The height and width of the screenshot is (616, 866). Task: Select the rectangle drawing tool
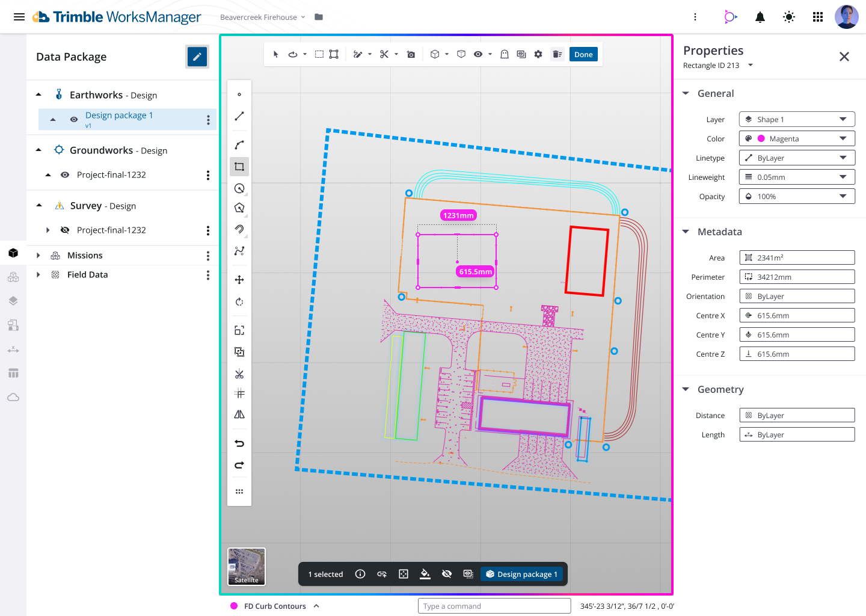(x=239, y=167)
